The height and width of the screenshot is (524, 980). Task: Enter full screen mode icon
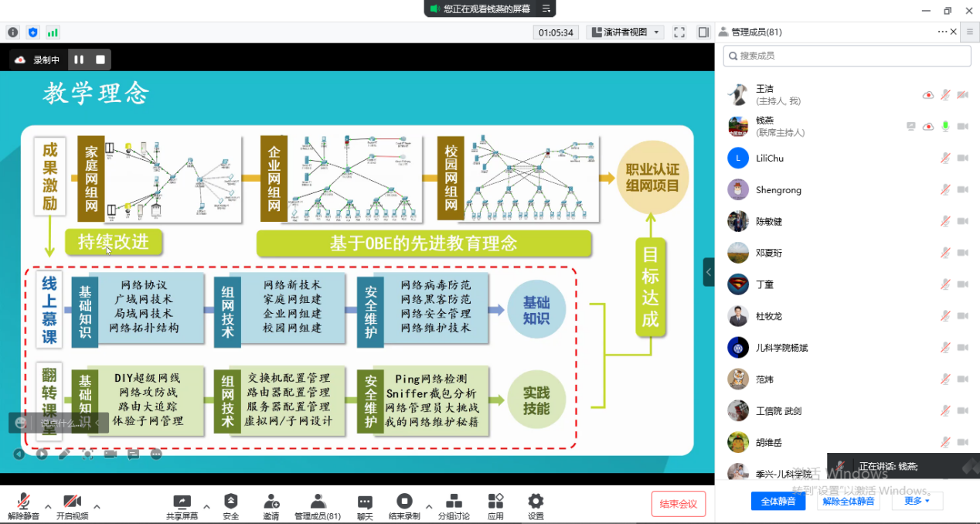click(x=679, y=32)
